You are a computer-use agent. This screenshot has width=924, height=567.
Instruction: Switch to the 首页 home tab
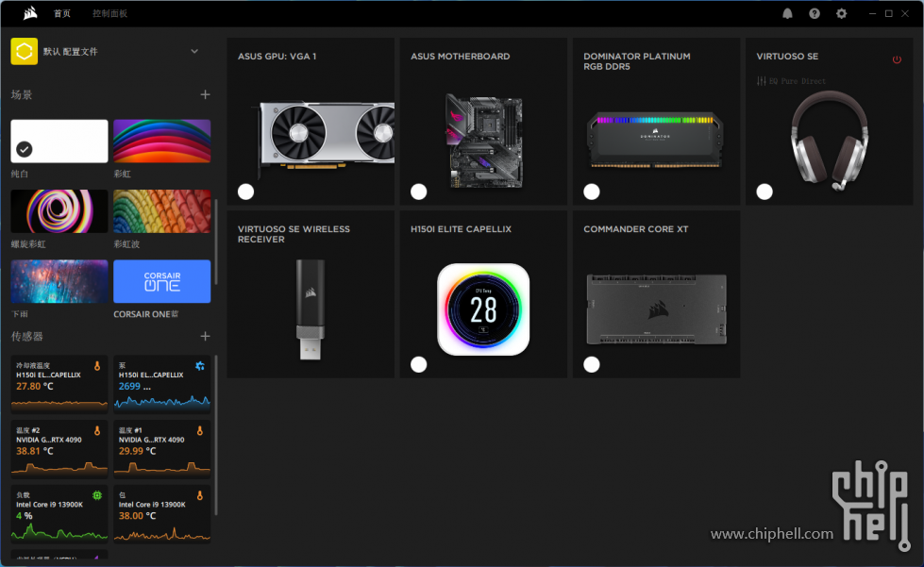click(x=62, y=13)
